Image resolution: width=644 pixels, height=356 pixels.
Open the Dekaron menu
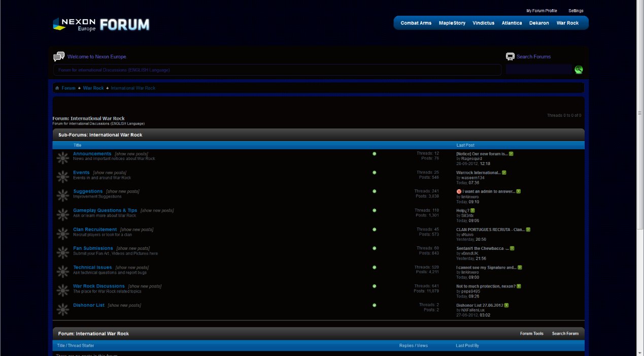[539, 23]
